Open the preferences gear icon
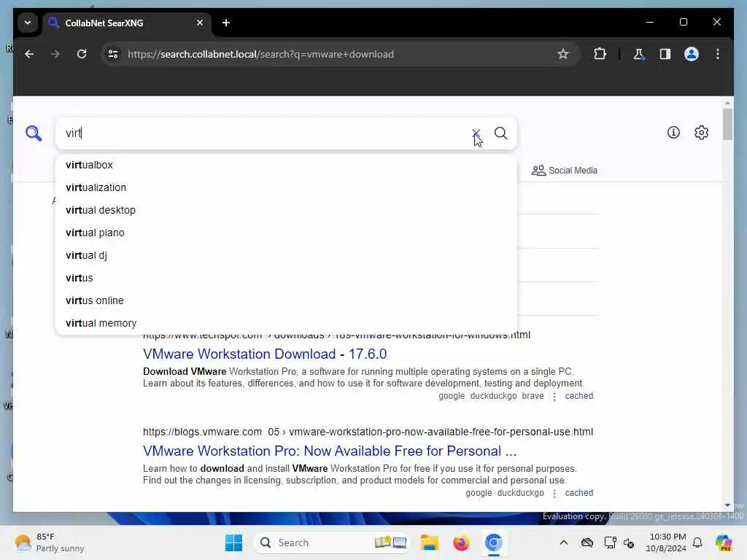The height and width of the screenshot is (560, 747). [701, 133]
